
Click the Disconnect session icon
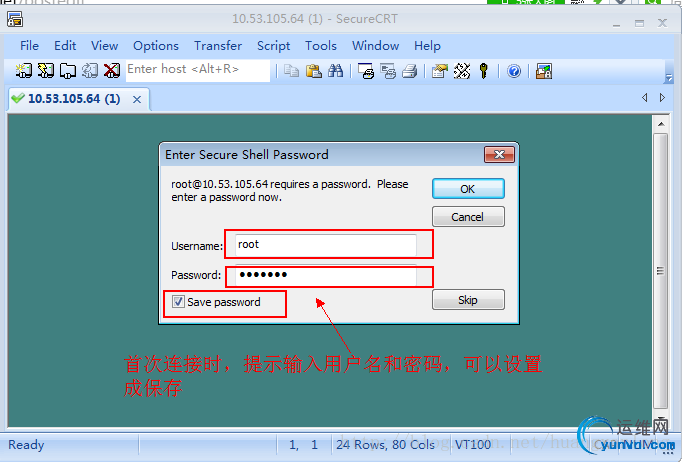[112, 70]
